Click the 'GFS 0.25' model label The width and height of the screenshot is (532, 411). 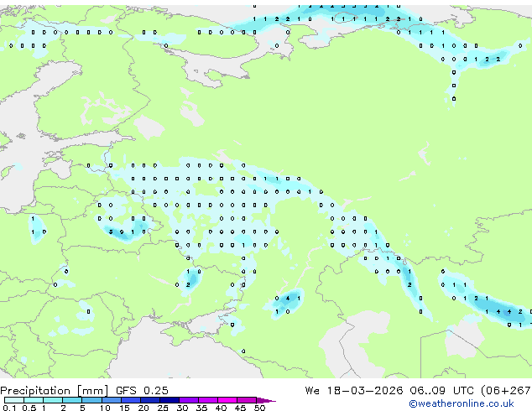coord(142,390)
